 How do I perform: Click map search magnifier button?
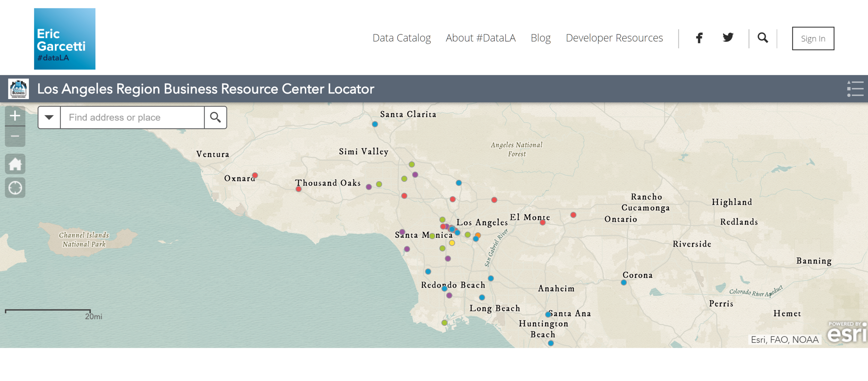coord(215,117)
